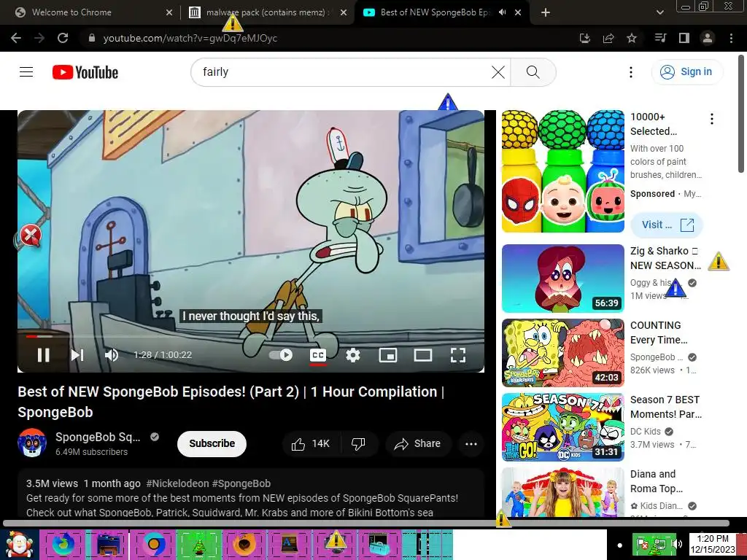Clear the search text with the X
Screen dimensions: 747x560
click(498, 72)
